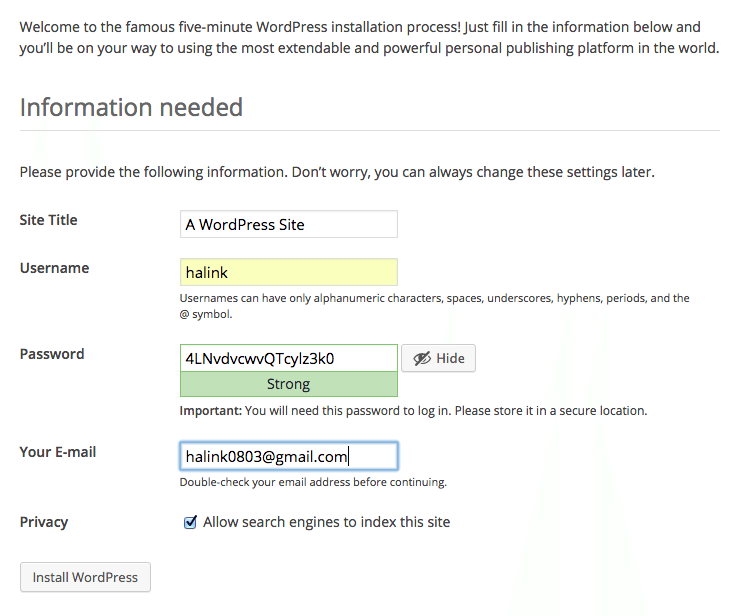Viewport: 739px width, 616px height.
Task: Focus the Password text field
Action: tap(288, 358)
